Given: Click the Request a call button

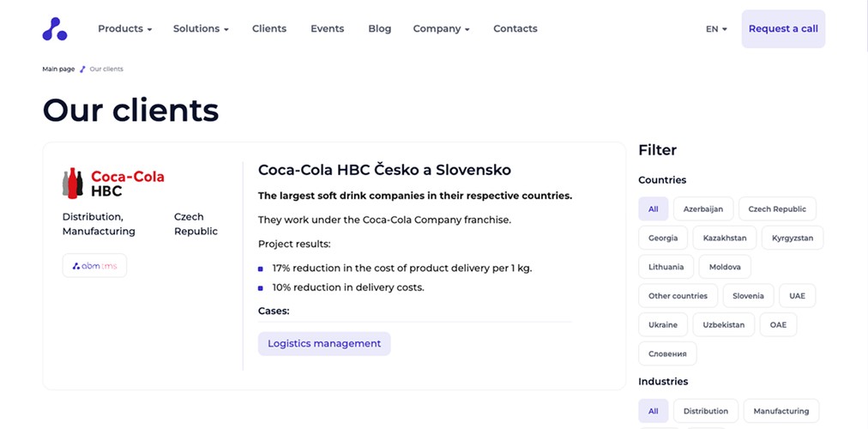Looking at the screenshot, I should (x=783, y=29).
